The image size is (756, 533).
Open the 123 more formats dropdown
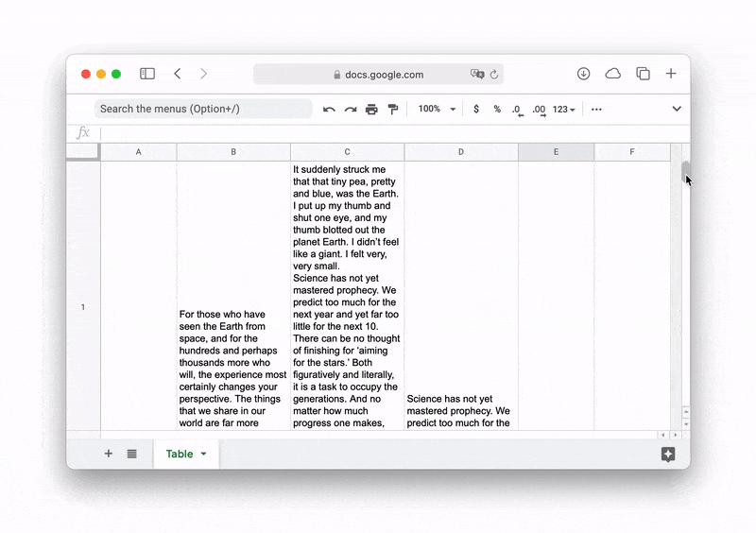[x=564, y=110]
